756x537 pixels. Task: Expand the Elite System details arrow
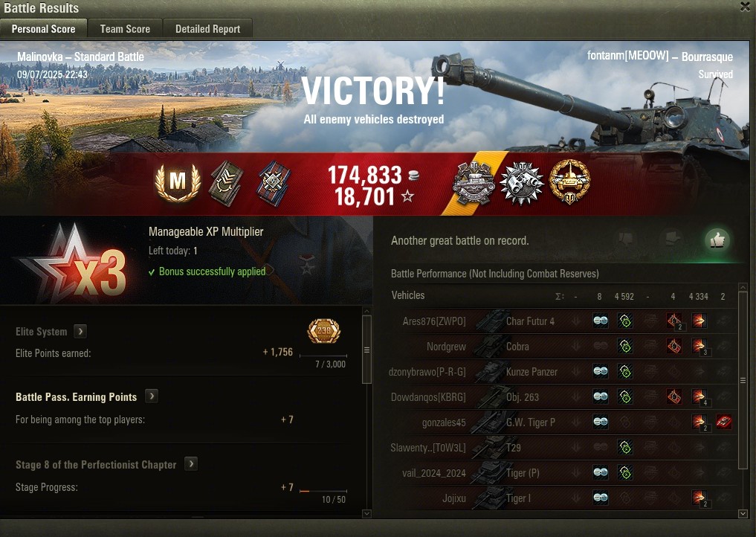(80, 332)
